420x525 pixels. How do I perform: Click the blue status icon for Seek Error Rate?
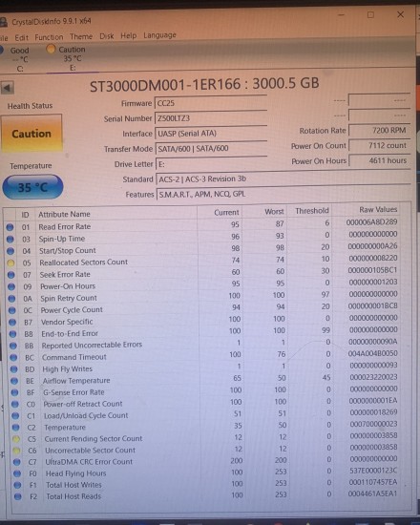coord(11,275)
